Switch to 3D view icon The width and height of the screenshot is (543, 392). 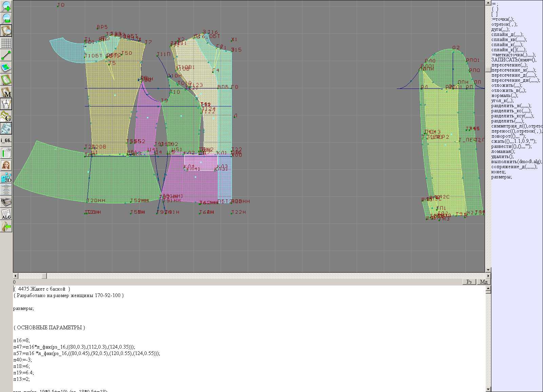6,177
